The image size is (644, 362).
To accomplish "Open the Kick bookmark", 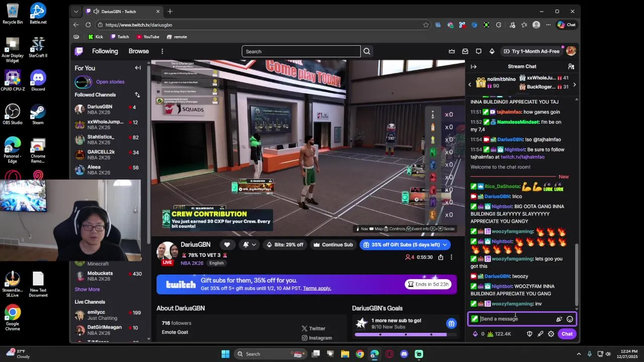I will point(95,37).
